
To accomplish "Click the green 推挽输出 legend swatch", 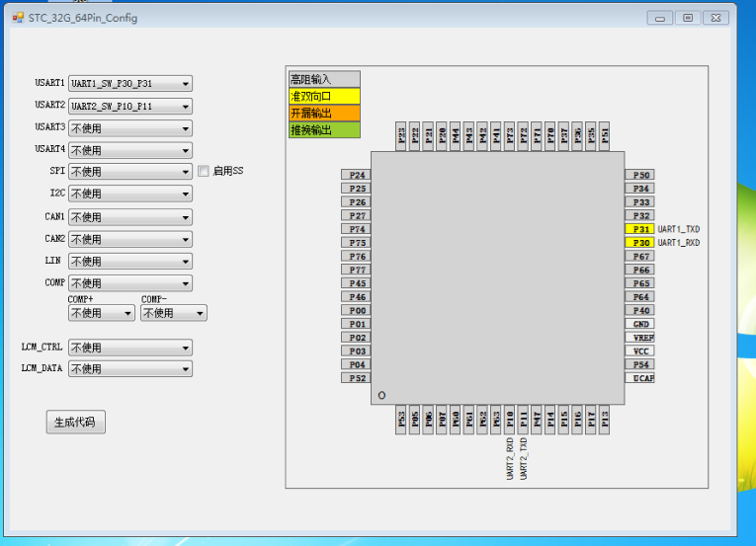I will click(324, 130).
